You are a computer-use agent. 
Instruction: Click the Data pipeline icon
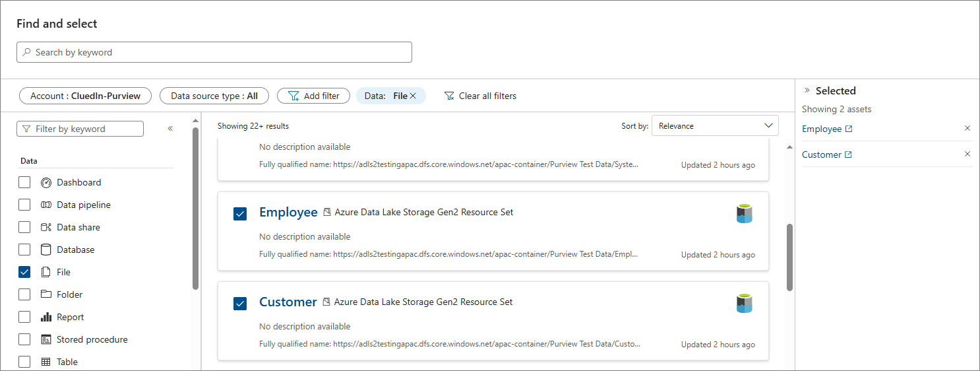pyautogui.click(x=46, y=205)
